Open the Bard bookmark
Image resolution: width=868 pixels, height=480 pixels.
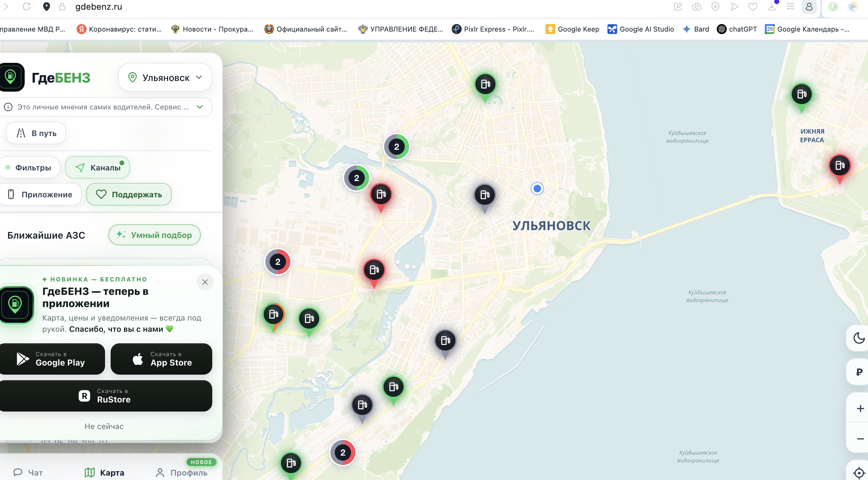point(695,29)
